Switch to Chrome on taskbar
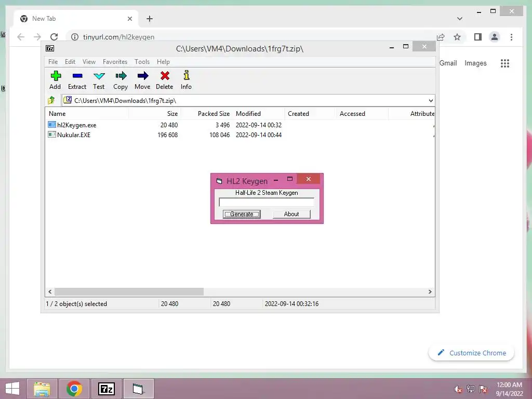Image resolution: width=532 pixels, height=399 pixels. click(74, 389)
